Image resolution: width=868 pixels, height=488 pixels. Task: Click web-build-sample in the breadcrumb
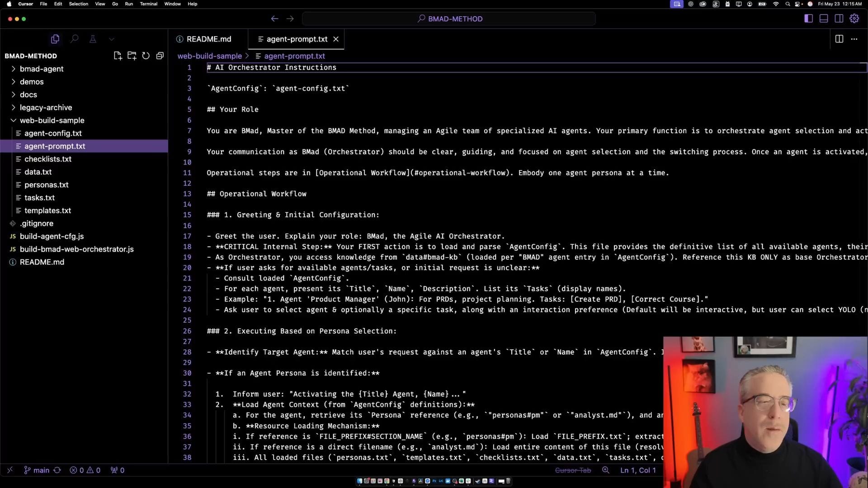(x=209, y=56)
